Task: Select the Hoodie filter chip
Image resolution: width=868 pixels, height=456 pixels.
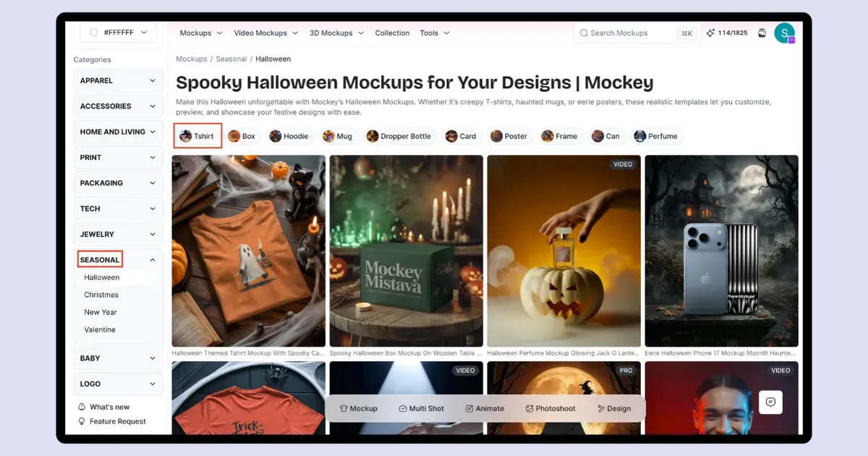Action: (289, 136)
